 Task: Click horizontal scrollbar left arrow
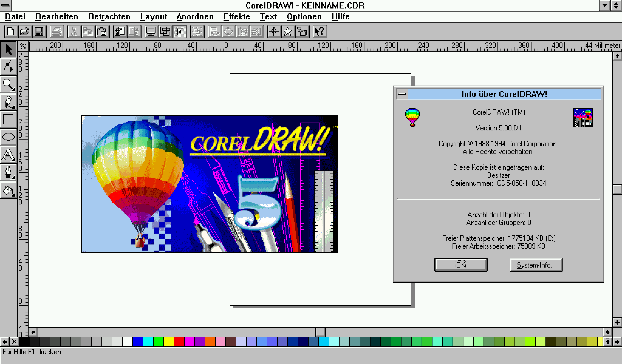[x=33, y=332]
